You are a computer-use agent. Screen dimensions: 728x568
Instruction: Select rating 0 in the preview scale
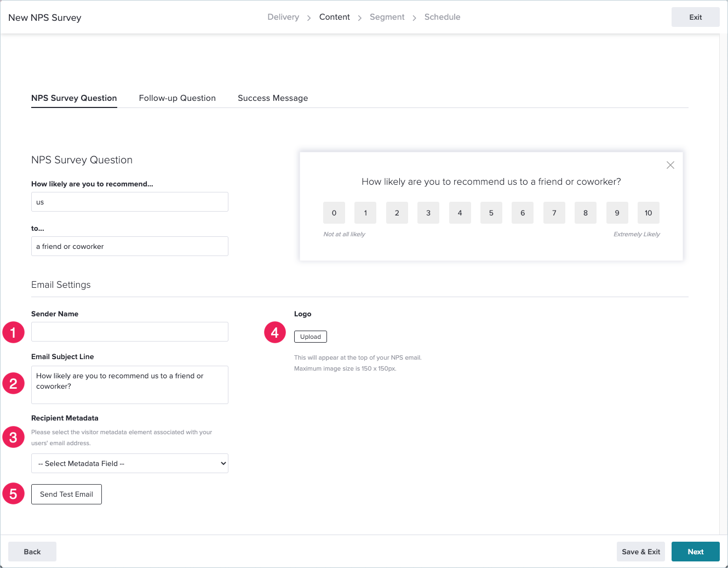pos(334,213)
